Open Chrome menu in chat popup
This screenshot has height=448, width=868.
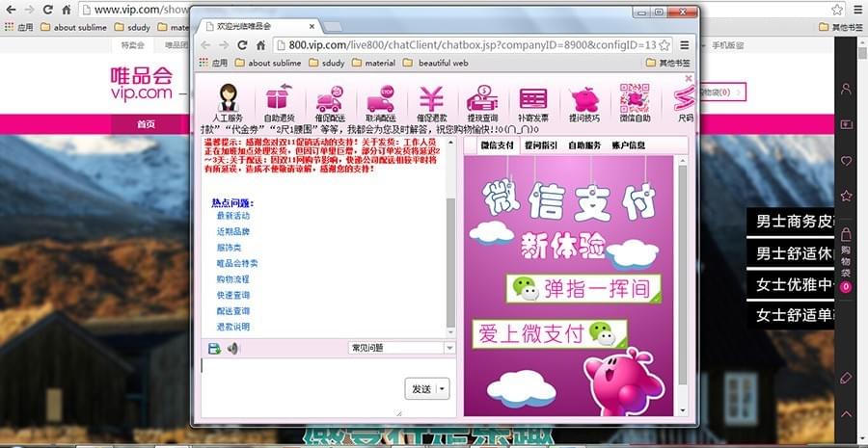point(685,44)
